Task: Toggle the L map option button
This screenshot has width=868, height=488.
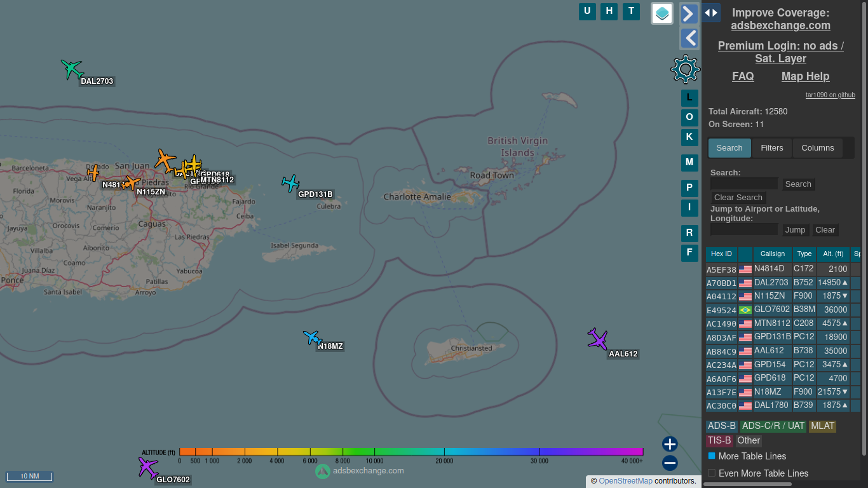Action: 689,98
